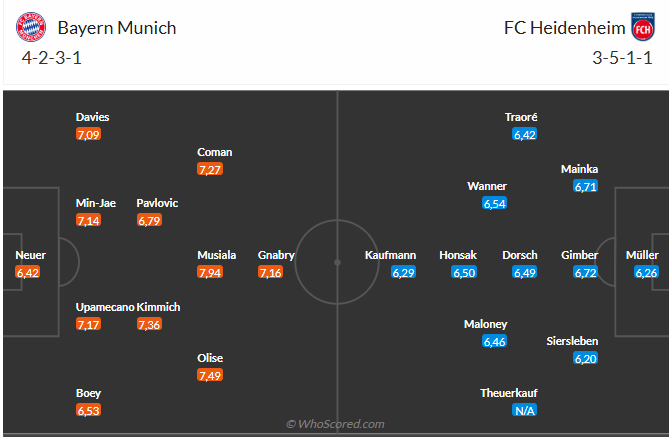Select Olise's 7,49 rating badge

click(210, 375)
